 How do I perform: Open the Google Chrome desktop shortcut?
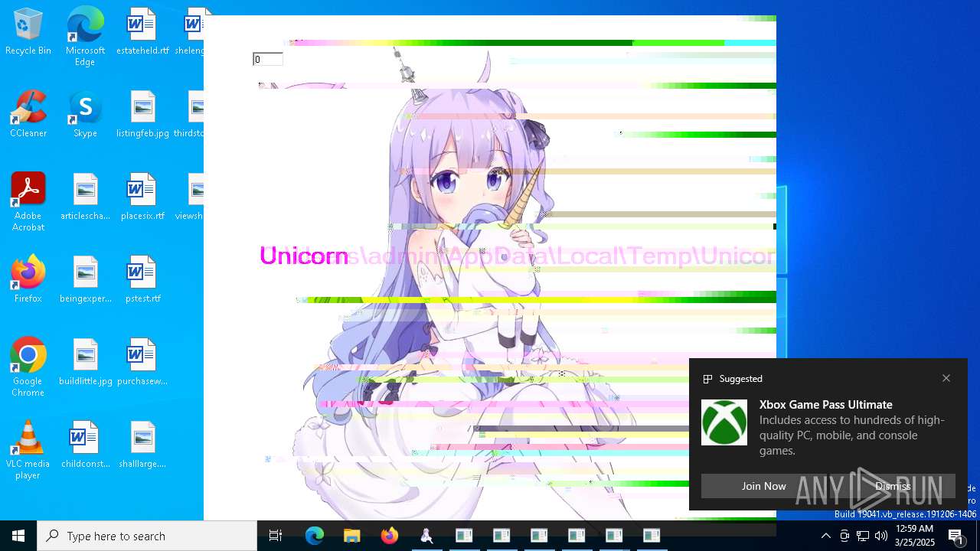28,367
